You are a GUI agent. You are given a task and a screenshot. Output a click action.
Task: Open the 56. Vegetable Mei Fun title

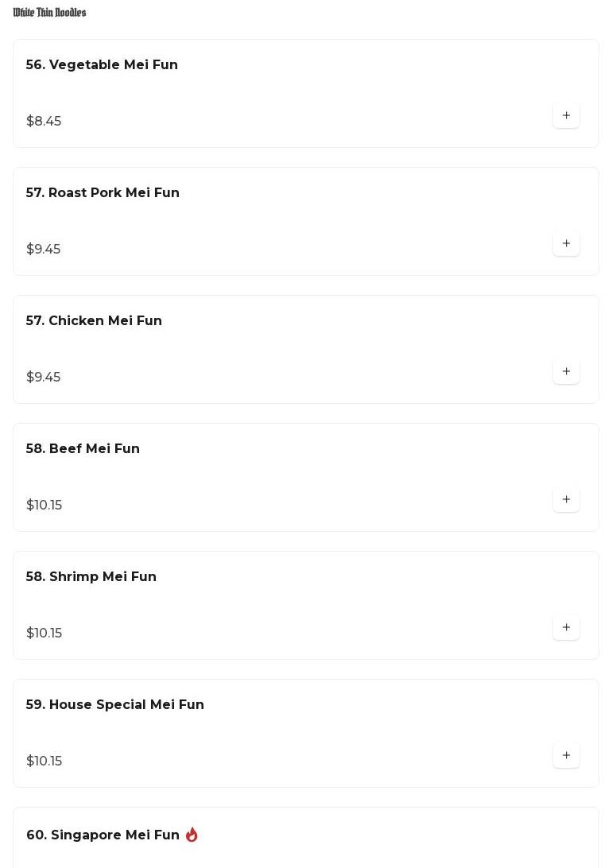[102, 64]
